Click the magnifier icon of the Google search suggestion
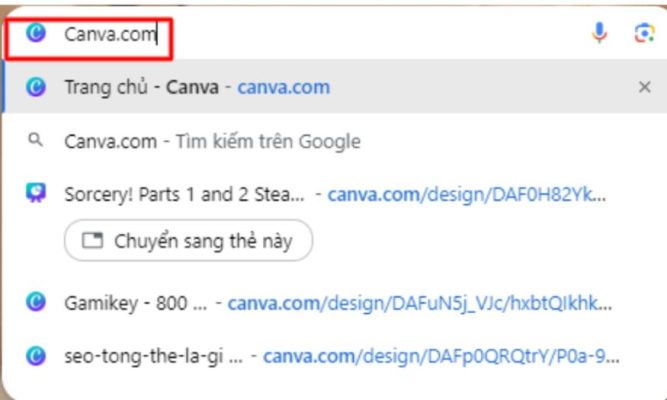 pyautogui.click(x=36, y=141)
